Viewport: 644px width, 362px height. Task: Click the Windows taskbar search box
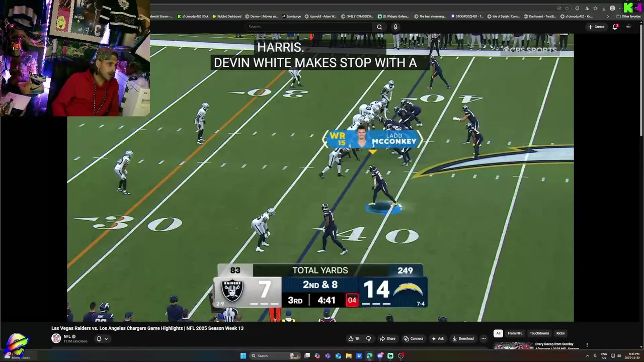coord(275,356)
